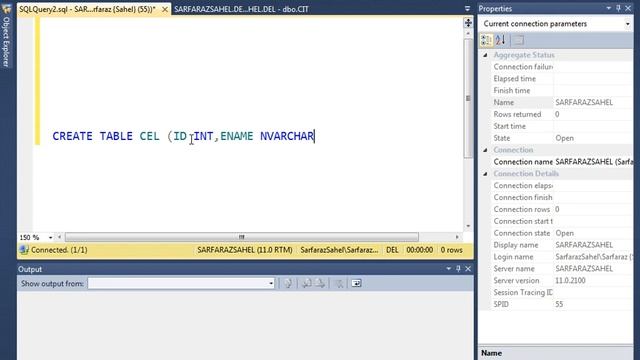The height and width of the screenshot is (360, 640).
Task: Select the State property row
Action: [x=562, y=138]
